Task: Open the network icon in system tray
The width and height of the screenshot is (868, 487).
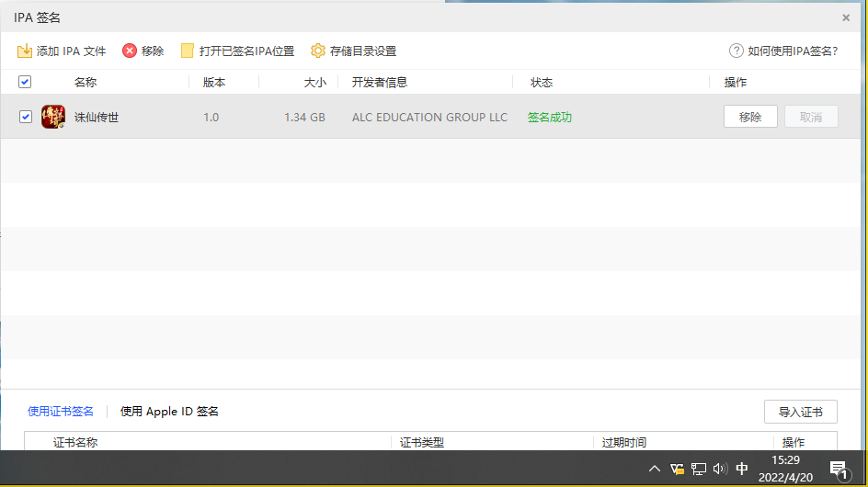Action: click(x=699, y=469)
